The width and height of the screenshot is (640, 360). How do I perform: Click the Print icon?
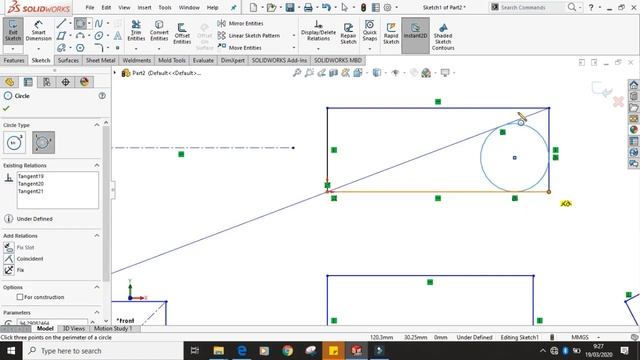[308, 7]
